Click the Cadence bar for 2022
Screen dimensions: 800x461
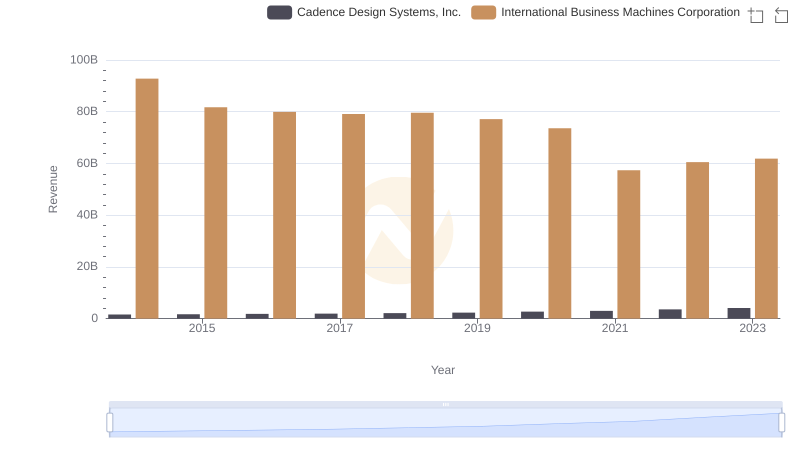(x=670, y=314)
